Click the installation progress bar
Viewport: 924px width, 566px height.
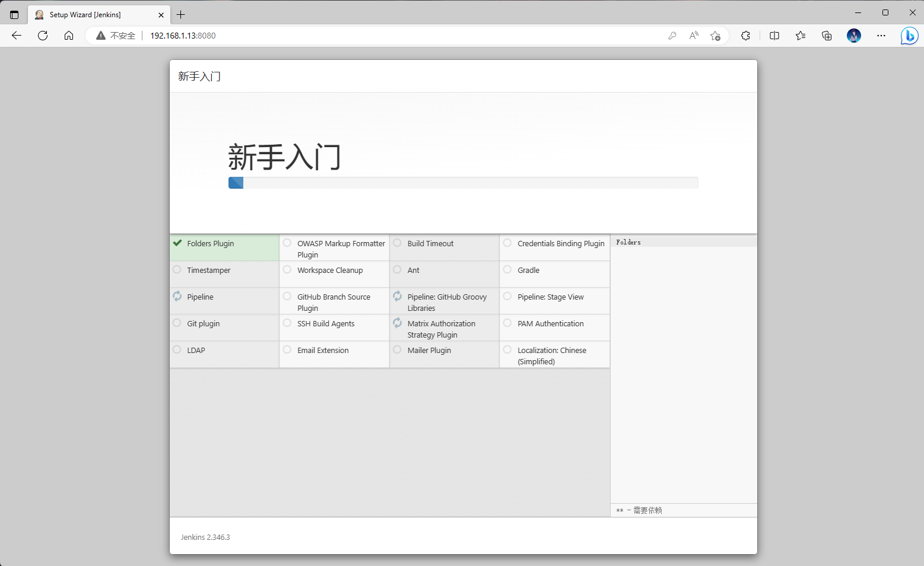tap(463, 183)
